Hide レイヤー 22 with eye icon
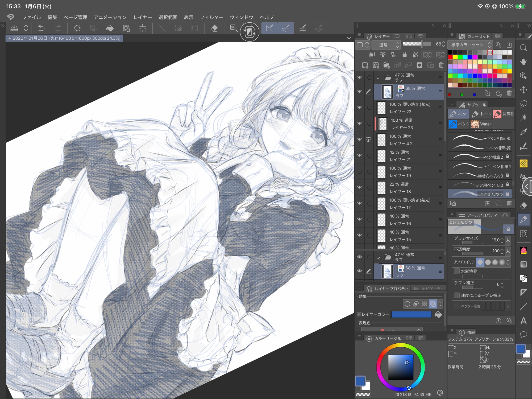This screenshot has height=399, width=532. [359, 108]
